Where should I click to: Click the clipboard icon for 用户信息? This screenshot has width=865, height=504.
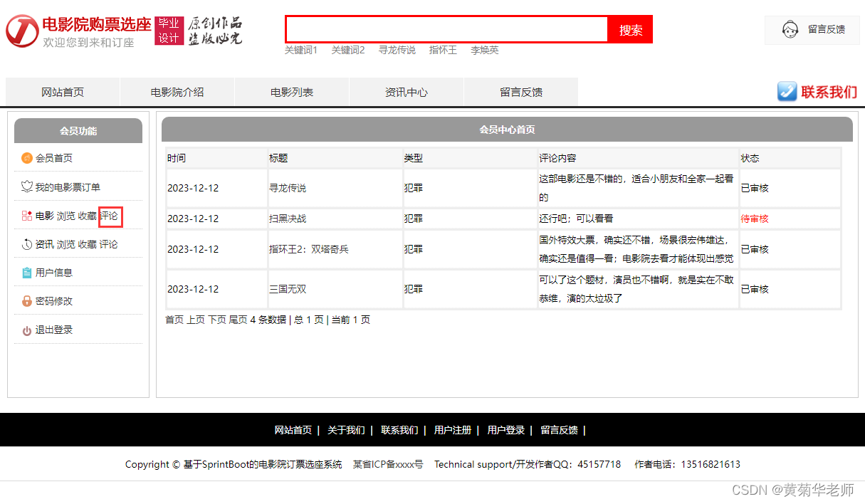pyautogui.click(x=27, y=273)
